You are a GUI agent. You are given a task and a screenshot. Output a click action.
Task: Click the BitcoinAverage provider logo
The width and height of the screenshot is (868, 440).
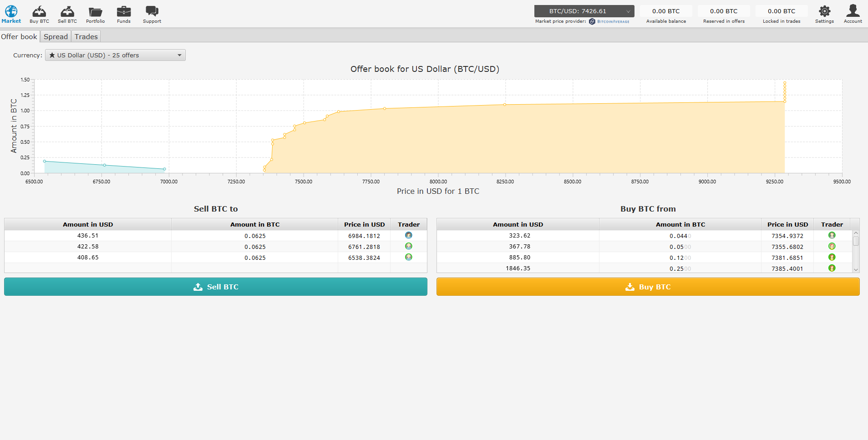609,21
